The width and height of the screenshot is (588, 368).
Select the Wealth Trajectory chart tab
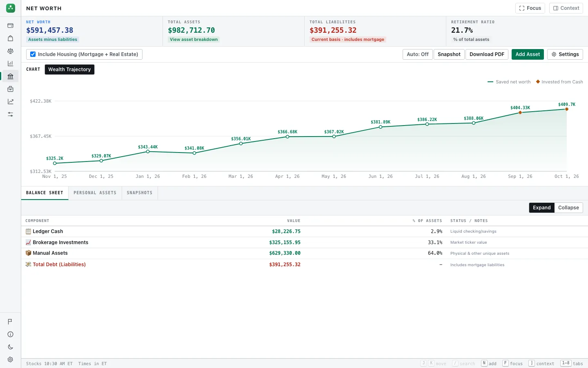(69, 70)
